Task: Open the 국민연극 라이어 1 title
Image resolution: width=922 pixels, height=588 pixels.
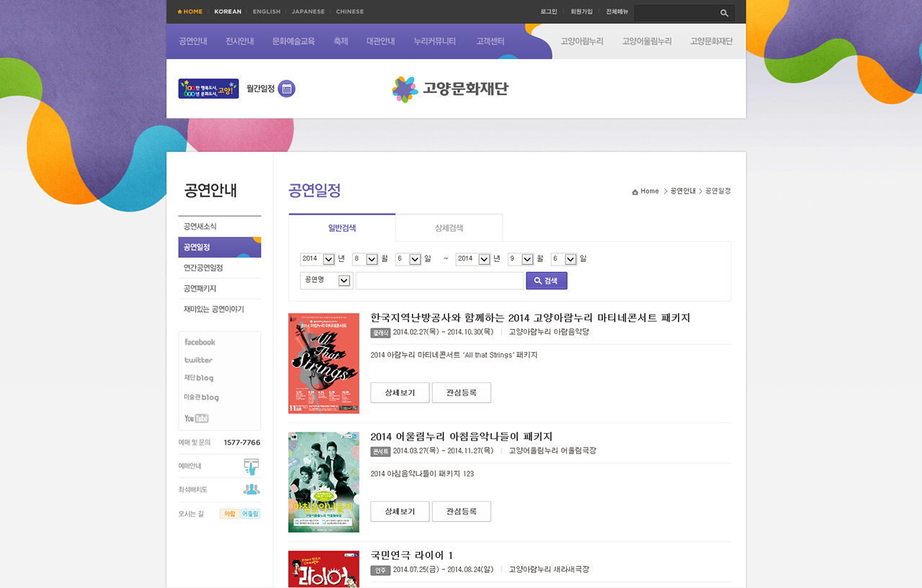Action: coord(412,555)
